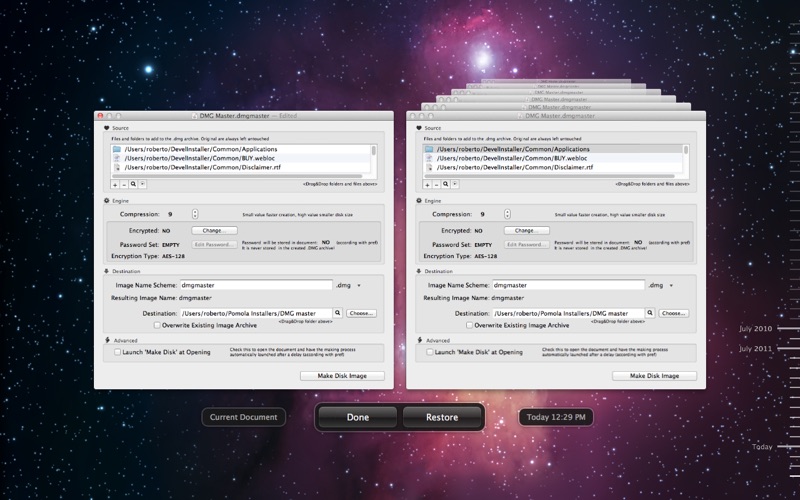The image size is (800, 500).
Task: Click Edit Password... in the 12:29 PM version
Action: point(527,245)
